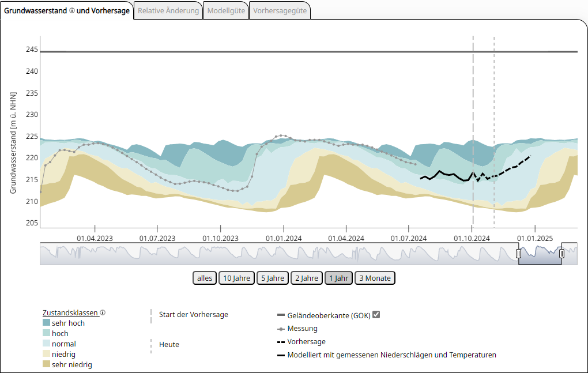Set time range to 5 Jahre
The width and height of the screenshot is (588, 373).
point(272,278)
